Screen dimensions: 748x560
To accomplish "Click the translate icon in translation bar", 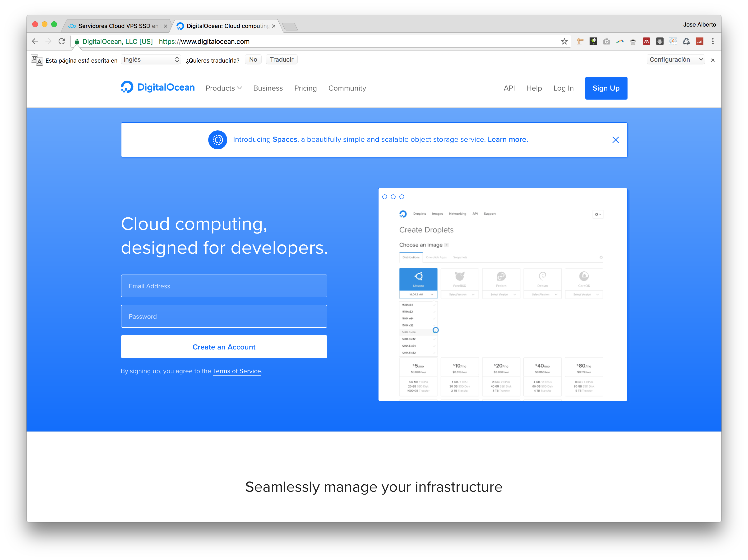I will (x=37, y=60).
